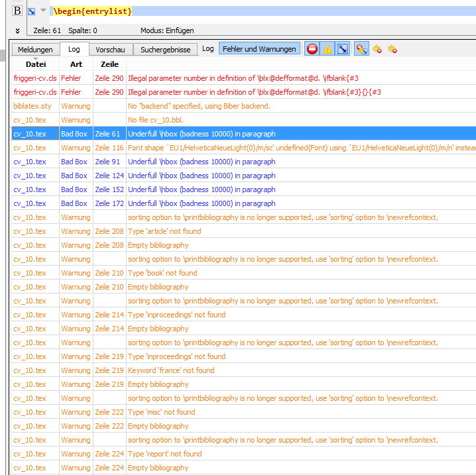The height and width of the screenshot is (475, 476).
Task: Select the Keyword 'france' not found warning
Action: (244, 370)
